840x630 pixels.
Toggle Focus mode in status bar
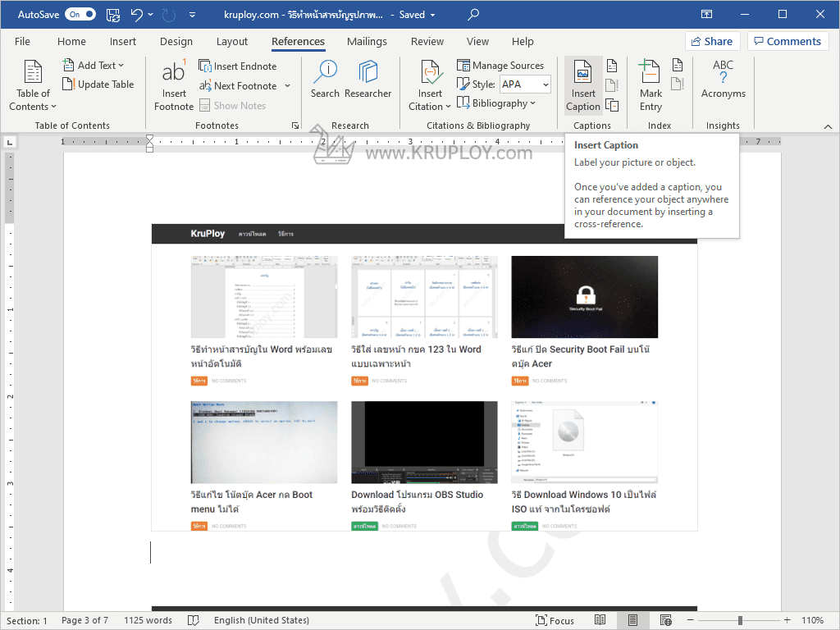pyautogui.click(x=555, y=620)
